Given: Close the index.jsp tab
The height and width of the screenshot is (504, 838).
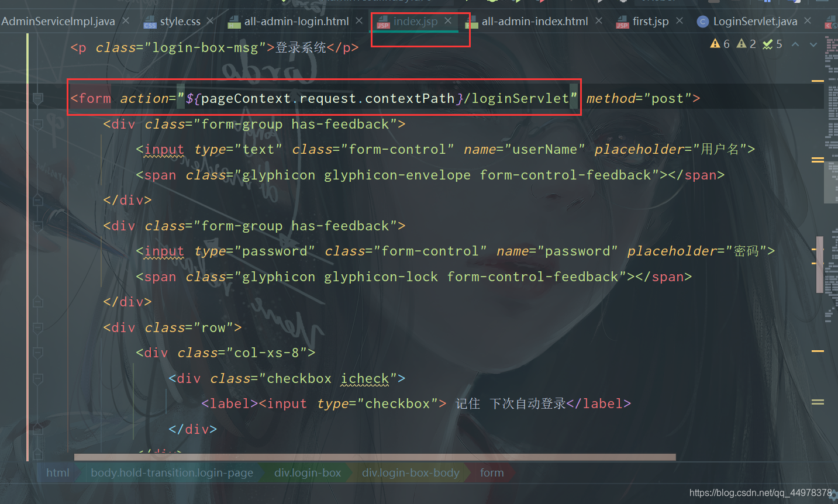Looking at the screenshot, I should (x=448, y=21).
